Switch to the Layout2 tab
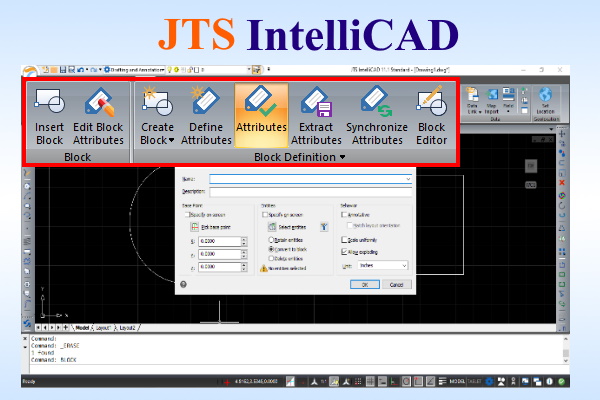This screenshot has width=600, height=400. pyautogui.click(x=127, y=328)
